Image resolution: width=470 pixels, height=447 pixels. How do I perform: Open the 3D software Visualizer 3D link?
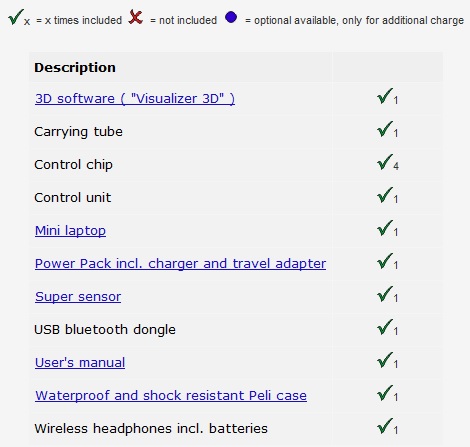[135, 99]
